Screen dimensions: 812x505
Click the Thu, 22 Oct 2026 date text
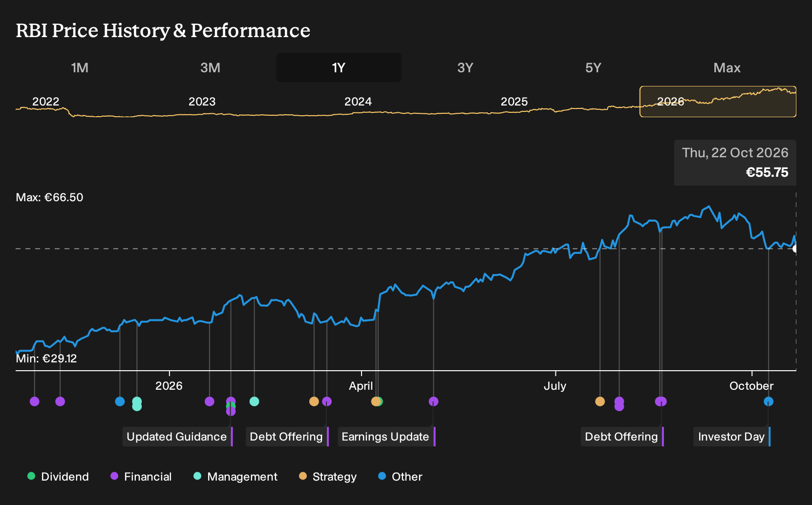(735, 153)
